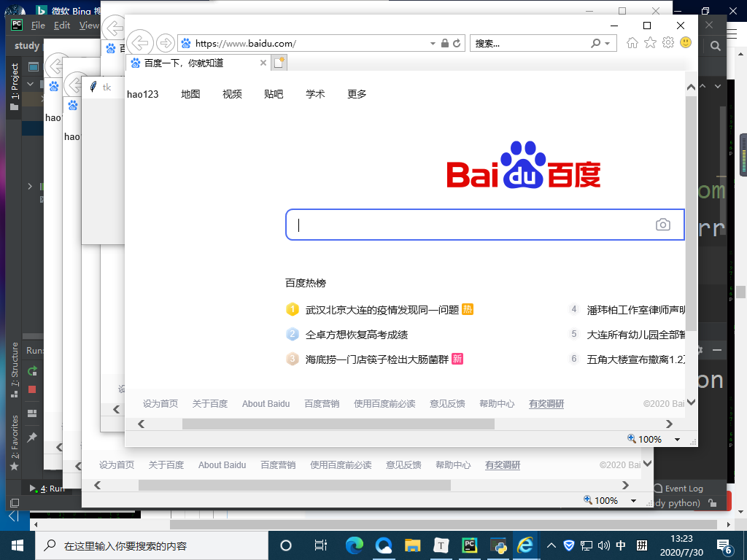
Task: Click PyCharm search everywhere magnifier
Action: [x=715, y=46]
